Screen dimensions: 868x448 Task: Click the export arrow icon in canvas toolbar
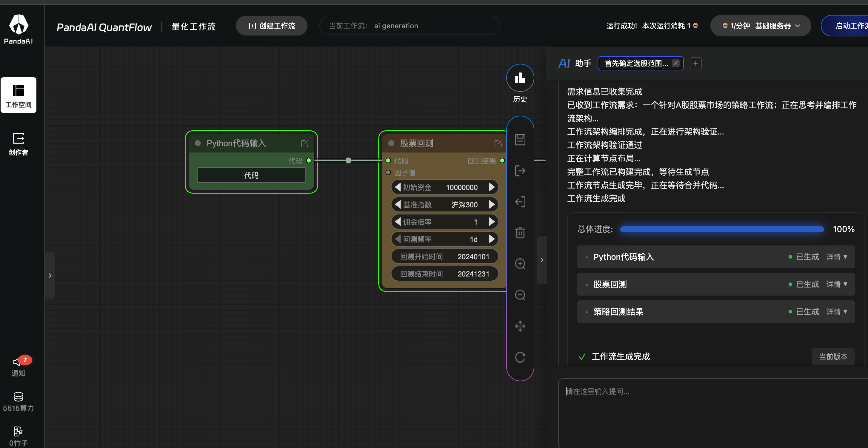click(520, 171)
